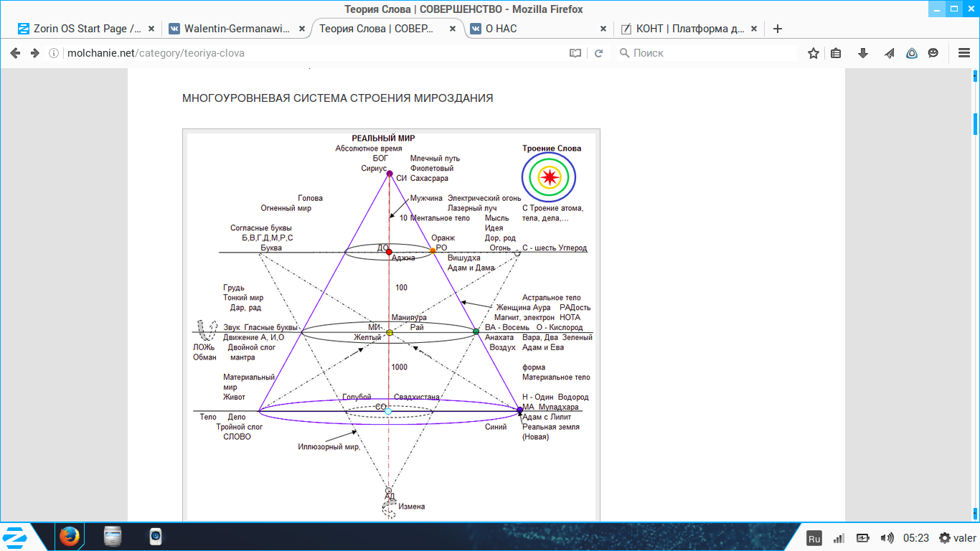Switch to КОНТ Платформа tab
Image resolution: width=980 pixels, height=551 pixels.
pos(689,29)
